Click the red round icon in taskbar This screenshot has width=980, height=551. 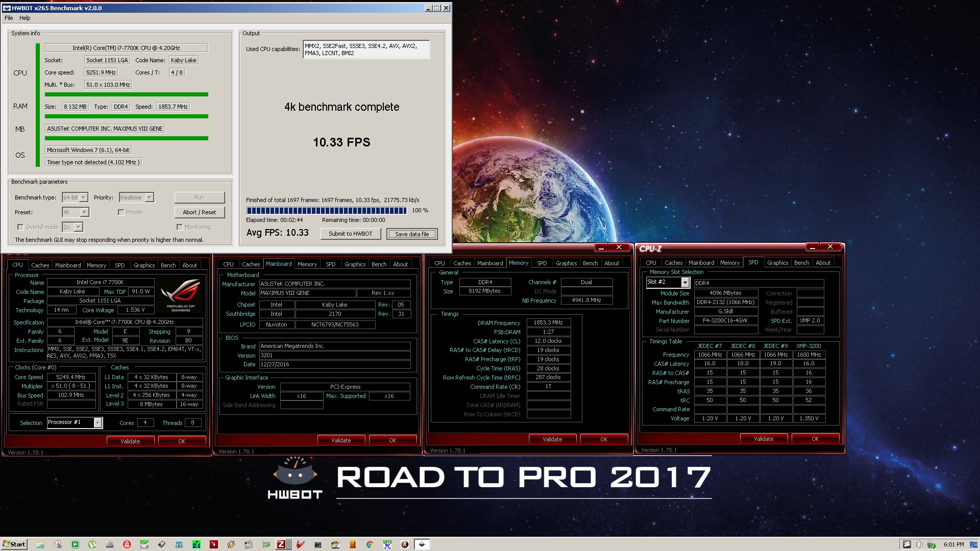(127, 544)
